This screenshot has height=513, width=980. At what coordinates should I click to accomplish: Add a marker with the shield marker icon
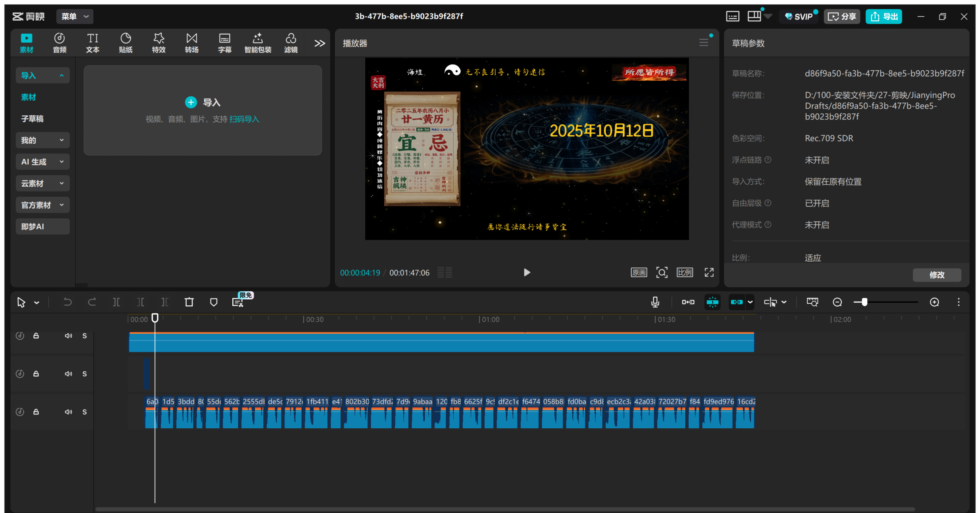tap(214, 302)
